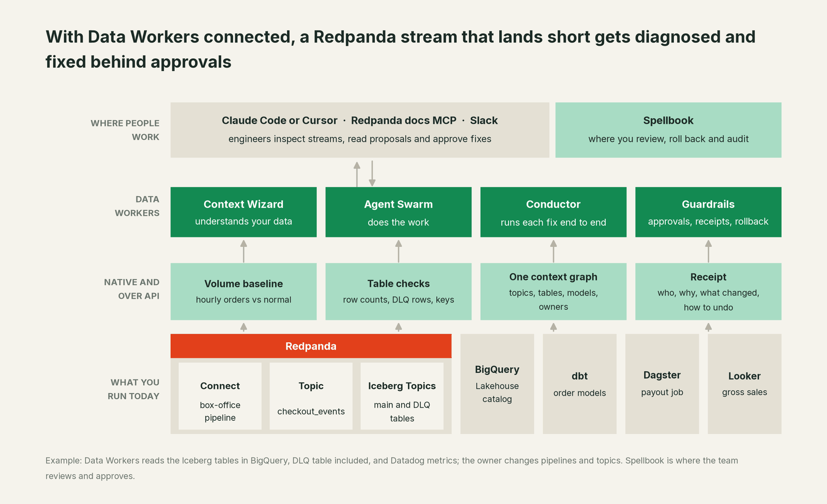Select the dbt order models card
827x504 pixels.
579,384
